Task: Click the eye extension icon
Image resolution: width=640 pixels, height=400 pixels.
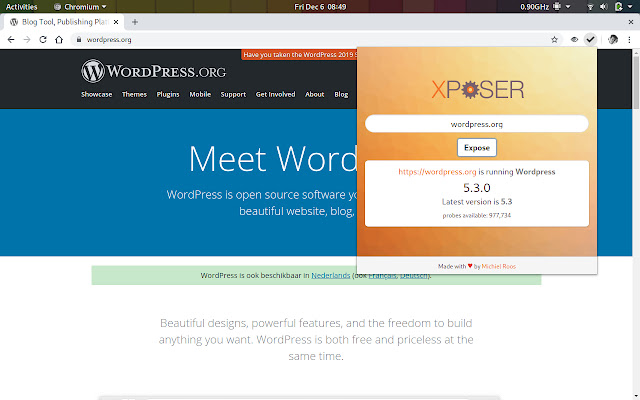Action: 574,40
